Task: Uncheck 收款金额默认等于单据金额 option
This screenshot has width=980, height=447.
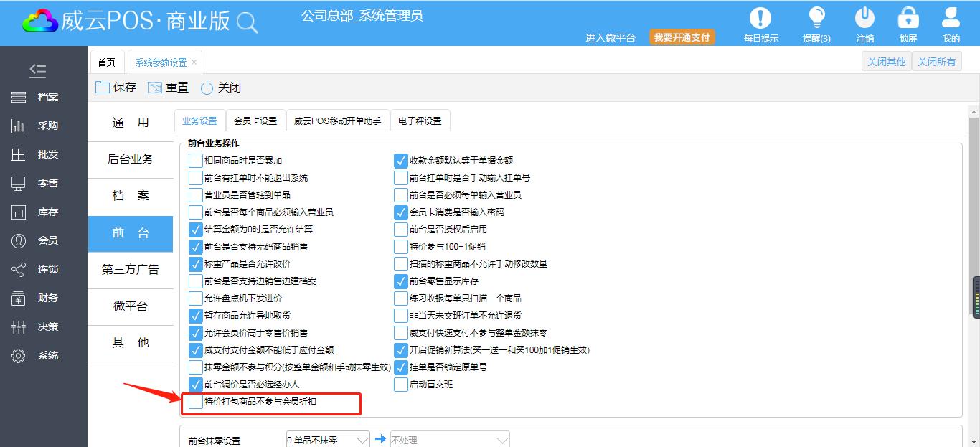Action: coord(401,161)
